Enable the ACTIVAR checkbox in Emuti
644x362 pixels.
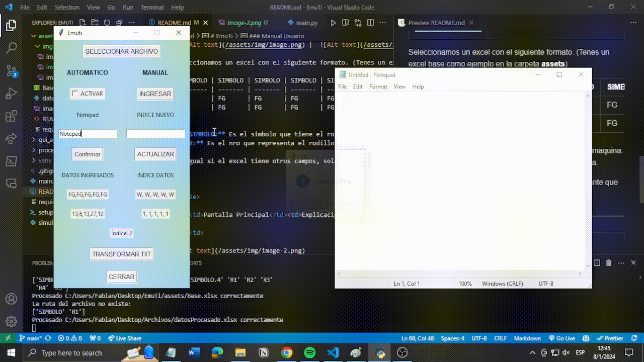pos(75,94)
